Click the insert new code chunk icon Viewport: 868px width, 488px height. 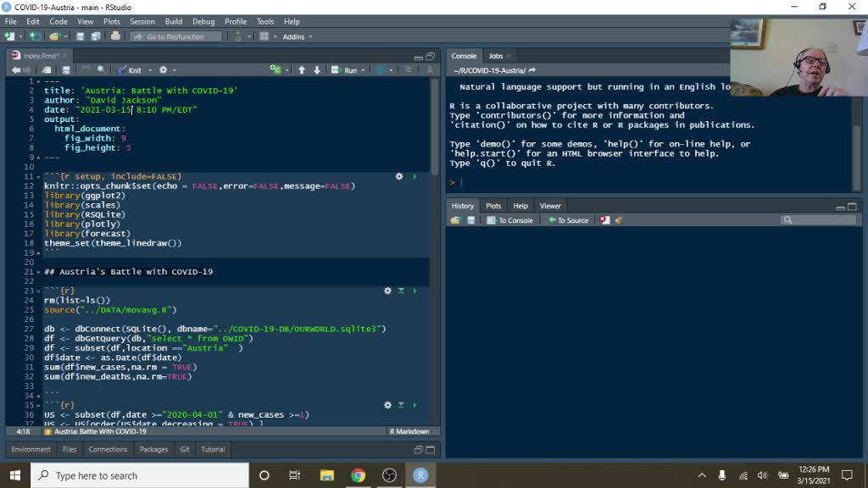tap(275, 70)
